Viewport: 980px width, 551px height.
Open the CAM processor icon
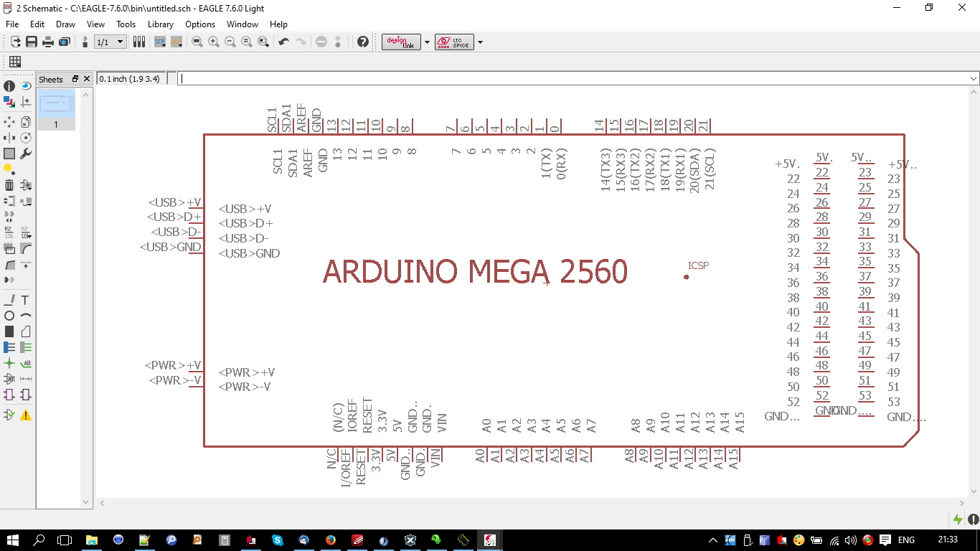point(65,42)
